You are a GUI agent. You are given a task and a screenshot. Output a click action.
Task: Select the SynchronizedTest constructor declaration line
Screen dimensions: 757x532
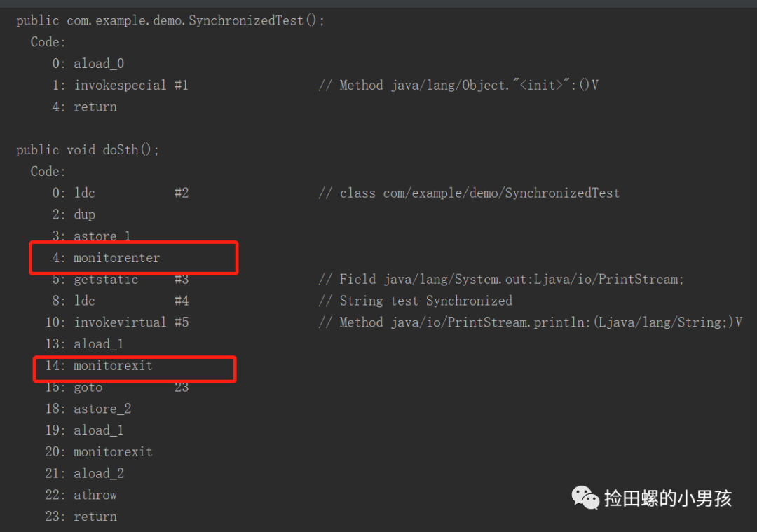click(x=170, y=20)
